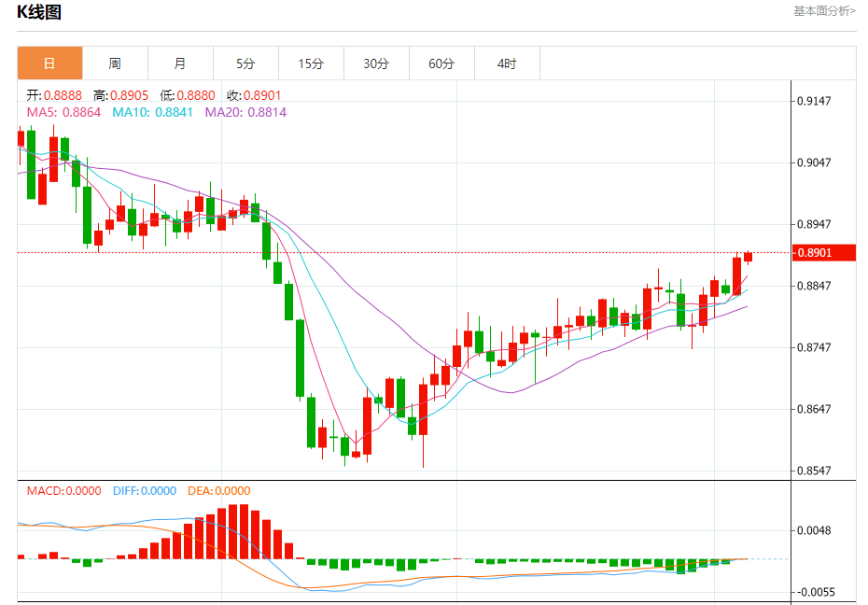Switch to the 月 monthly tab
Screen dimensions: 868x605
[x=180, y=63]
